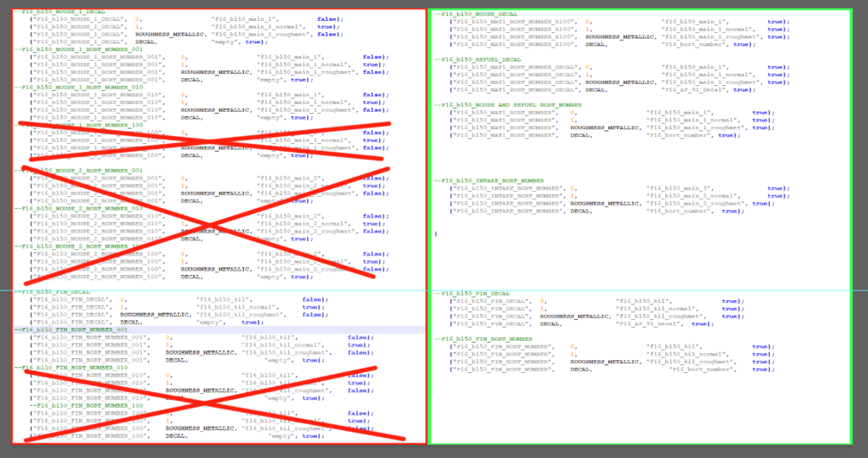The image size is (868, 458).
Task: Select the comment "--F16_b150_NOUSE_1_BORT_NUMBER_001"
Action: tap(79, 49)
